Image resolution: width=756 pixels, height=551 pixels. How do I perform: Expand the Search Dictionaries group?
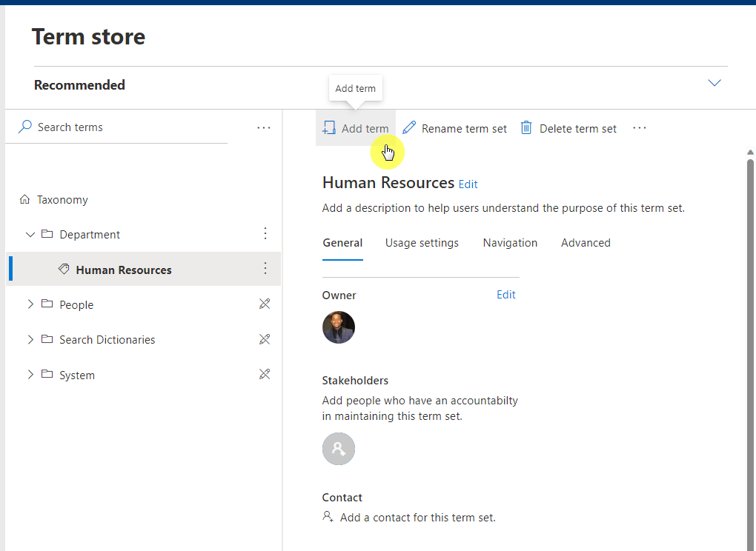pos(30,339)
